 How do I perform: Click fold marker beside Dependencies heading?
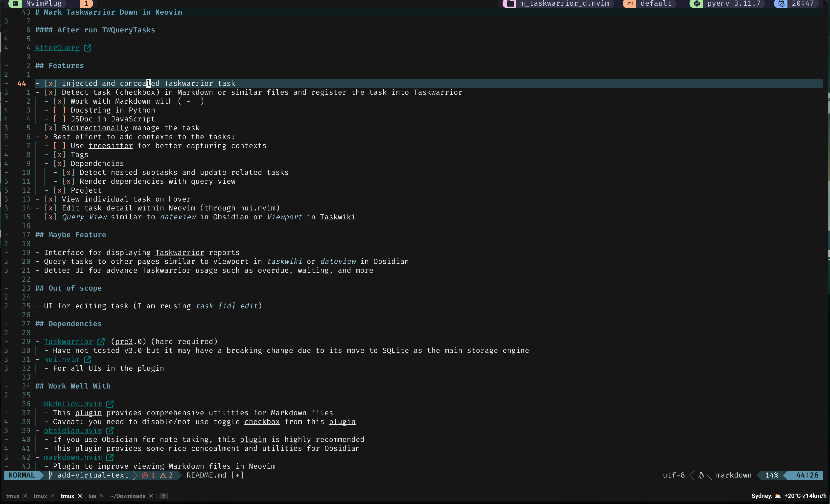pos(6,324)
